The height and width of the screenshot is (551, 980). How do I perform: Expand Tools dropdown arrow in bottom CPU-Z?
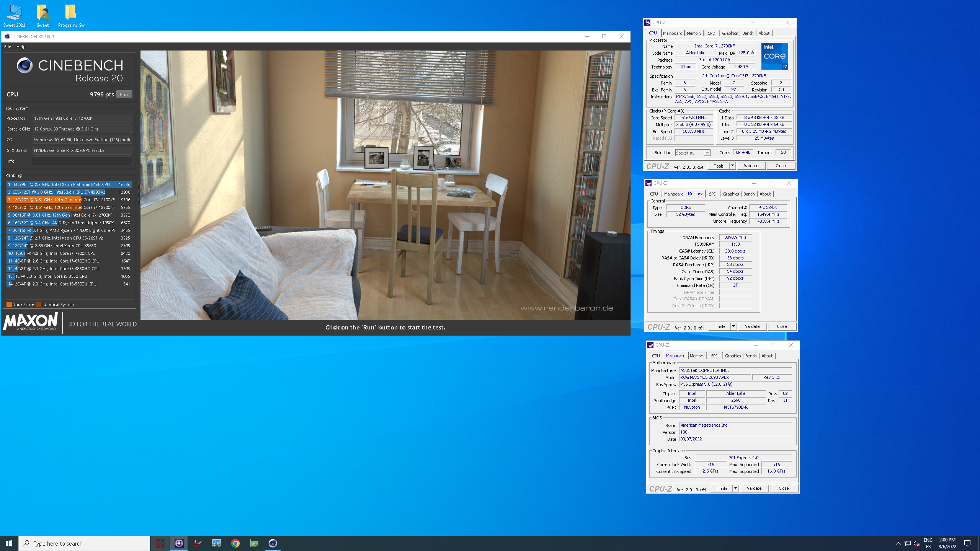point(735,488)
